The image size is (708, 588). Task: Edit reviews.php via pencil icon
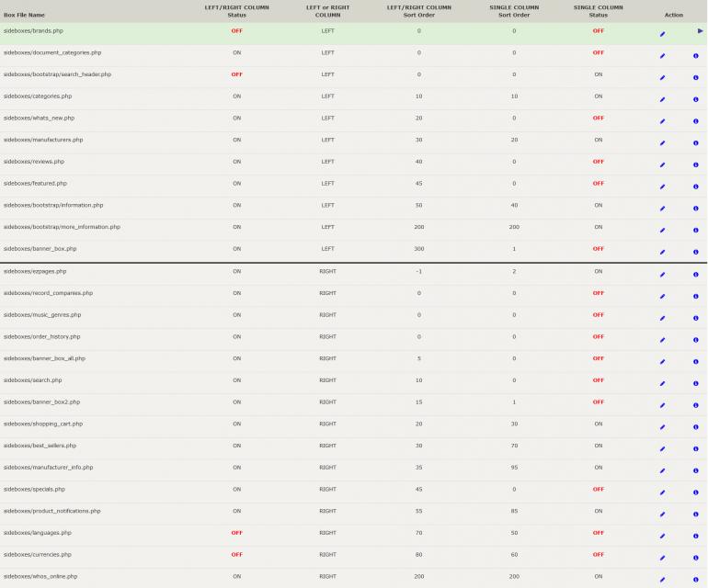(662, 164)
